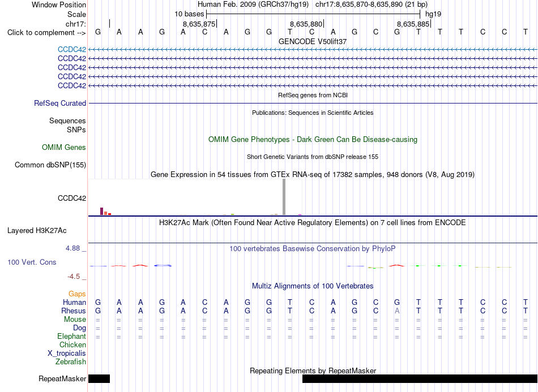The image size is (538, 392).
Task: Click the long black RepeatMasker block
Action: pos(420,378)
